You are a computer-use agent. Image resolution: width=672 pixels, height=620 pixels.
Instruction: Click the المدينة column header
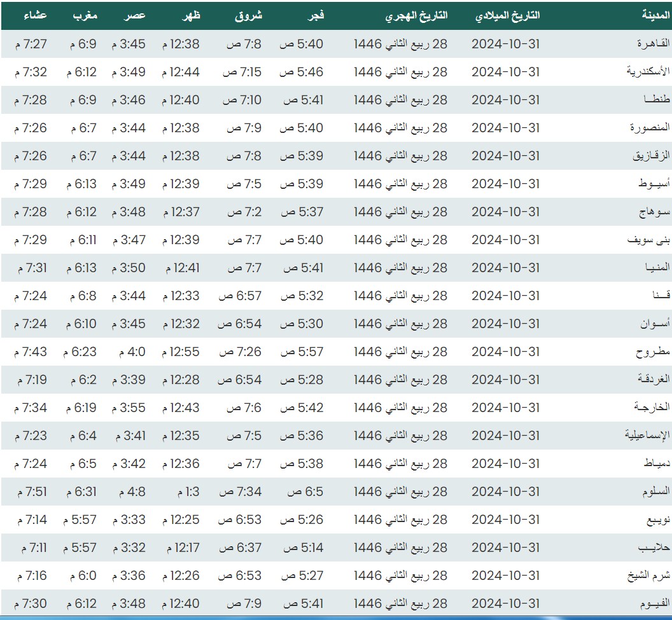pyautogui.click(x=655, y=15)
